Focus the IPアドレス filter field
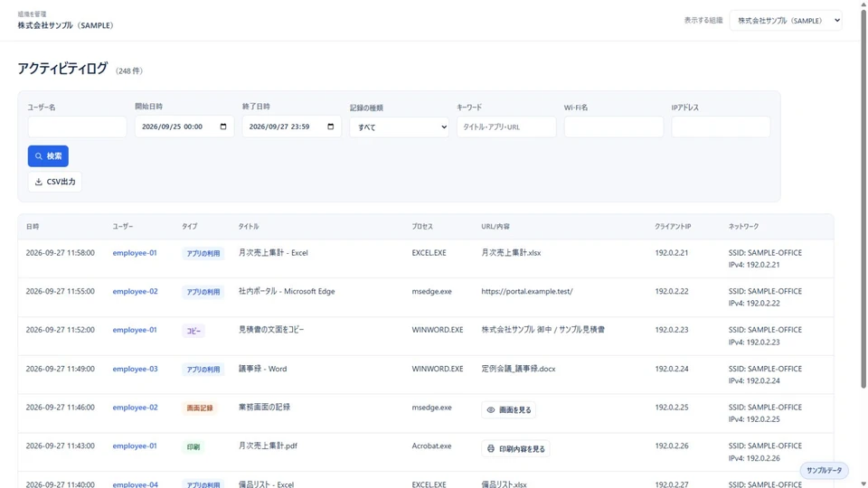The width and height of the screenshot is (868, 488). click(721, 127)
